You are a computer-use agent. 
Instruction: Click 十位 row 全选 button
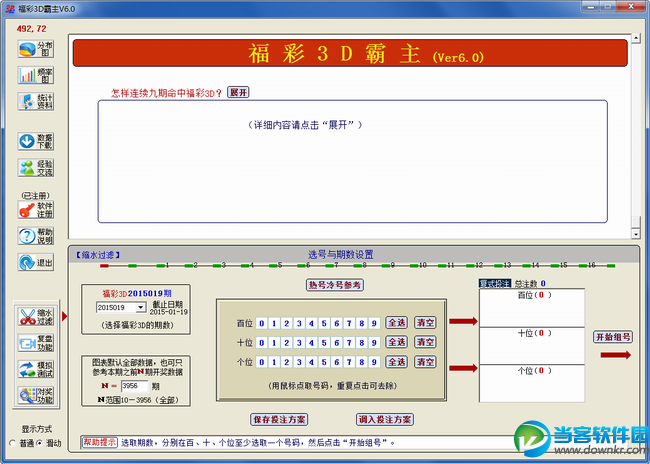[397, 342]
